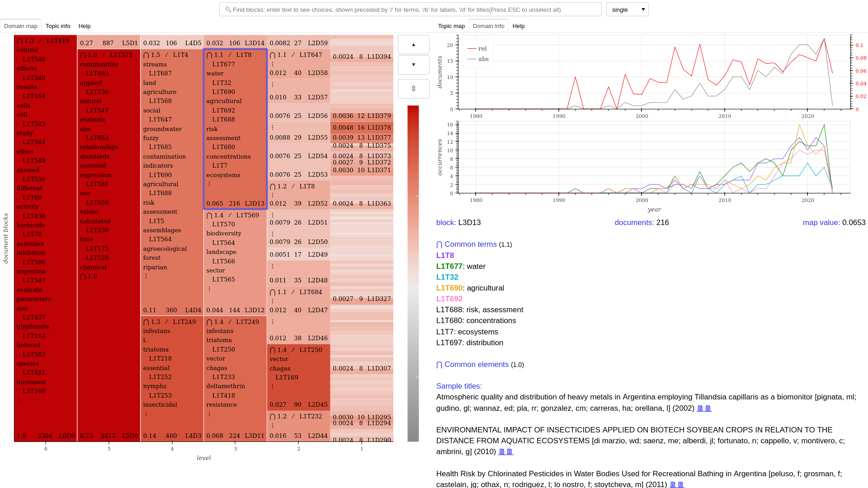Viewport: 868px width, 488px height.
Task: Expand the ellipsis in block L4D3
Action: (146, 414)
